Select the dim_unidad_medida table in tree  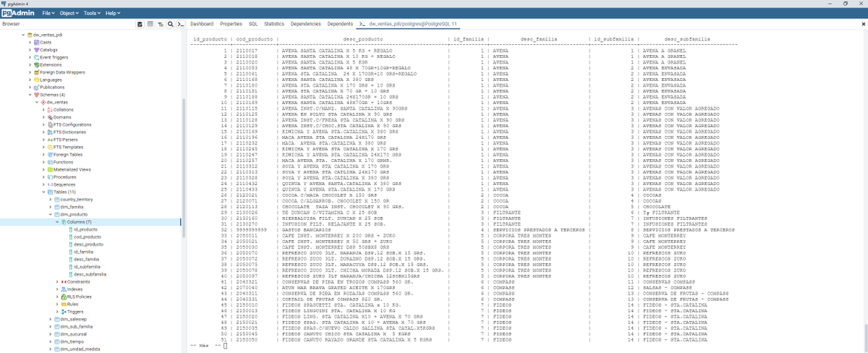[x=79, y=349]
